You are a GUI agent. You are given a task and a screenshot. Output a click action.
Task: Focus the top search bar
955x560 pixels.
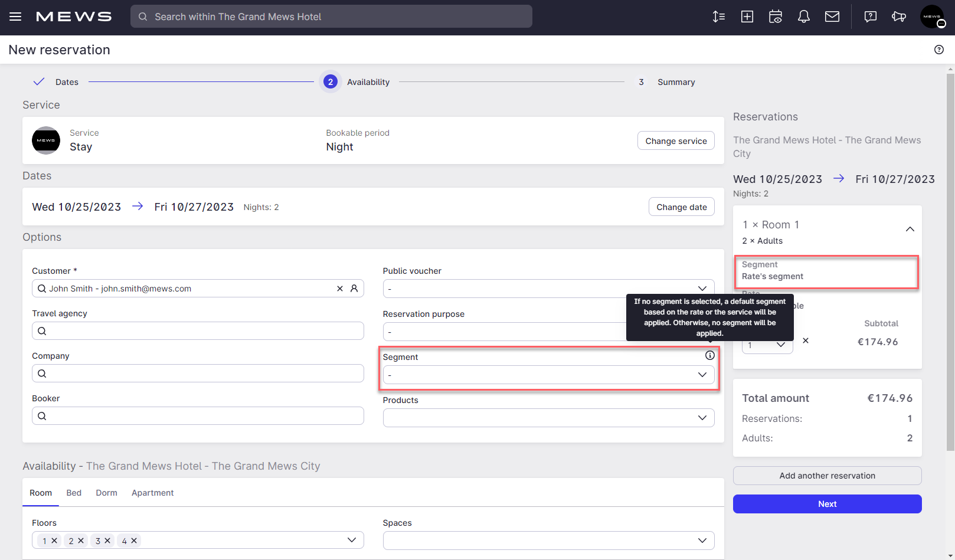[x=331, y=17]
